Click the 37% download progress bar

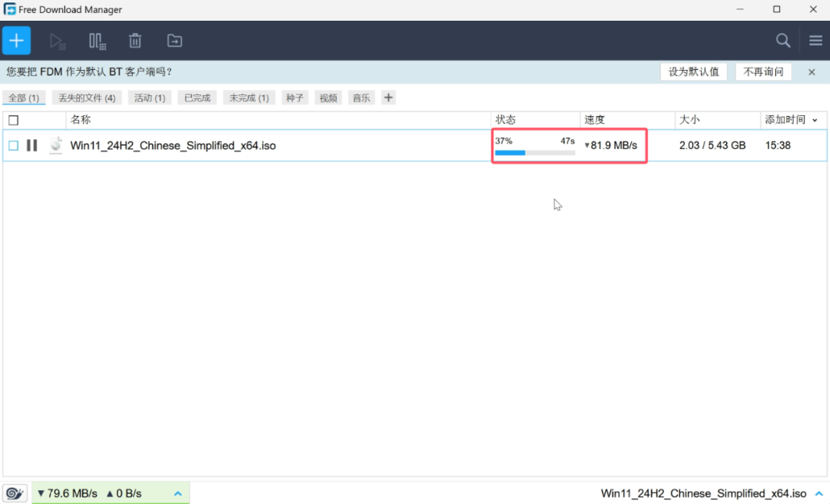534,152
